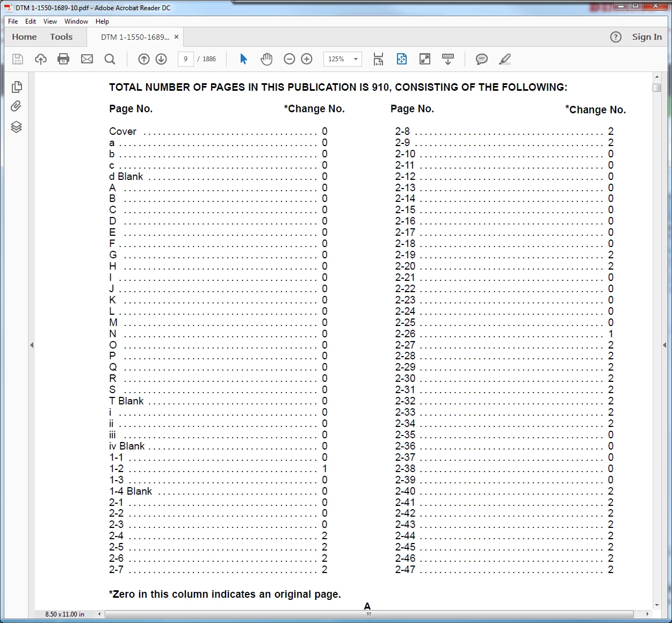Click the Sign In link
672x623 pixels.
pos(647,37)
